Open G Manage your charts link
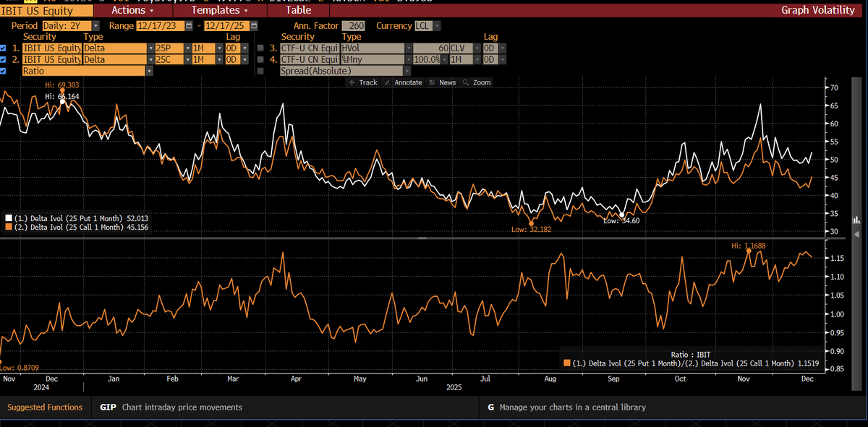Viewport: 868px width, 427px height. click(x=567, y=407)
